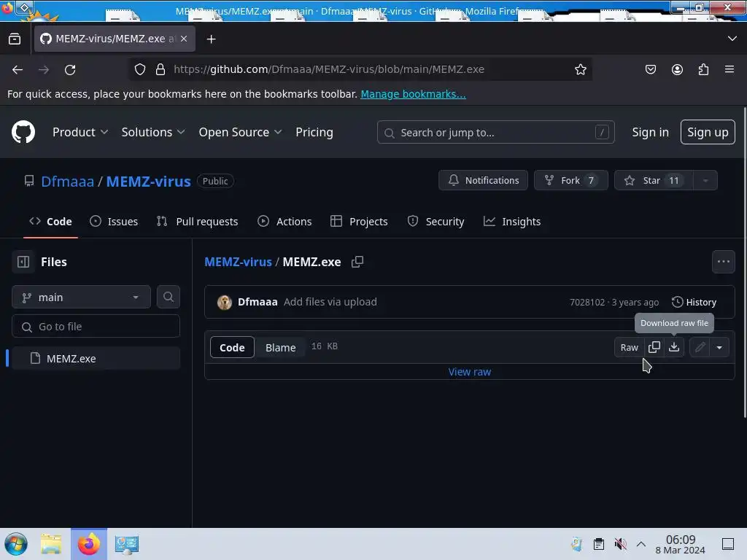Go to the Pricing page
The image size is (747, 560).
pyautogui.click(x=314, y=132)
